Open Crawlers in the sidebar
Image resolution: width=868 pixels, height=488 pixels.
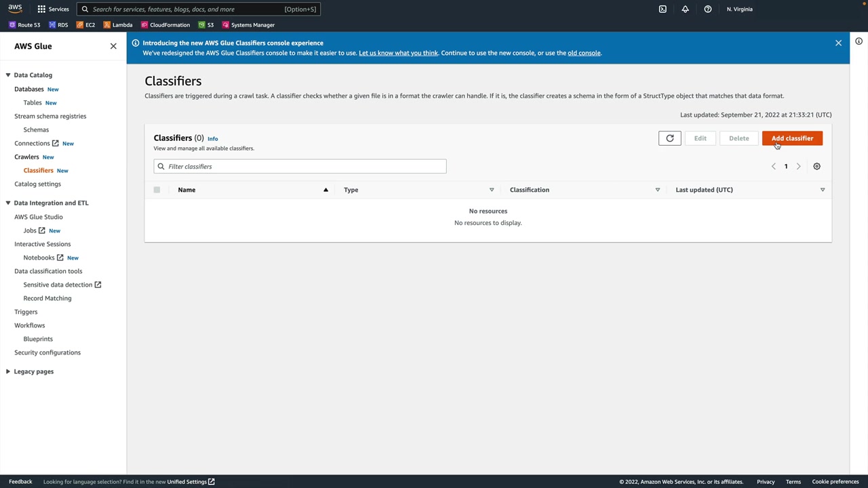click(x=26, y=157)
